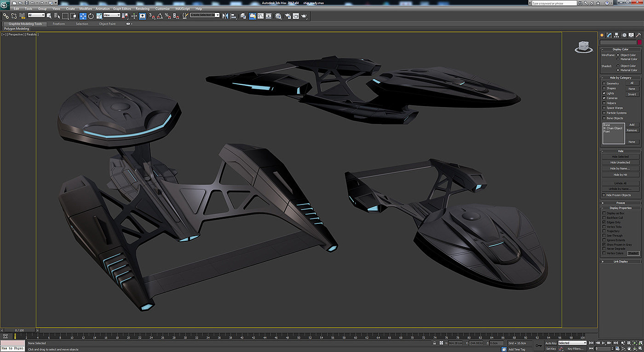This screenshot has height=352, width=644.
Task: Click the ViewCube in the viewport
Action: click(583, 46)
